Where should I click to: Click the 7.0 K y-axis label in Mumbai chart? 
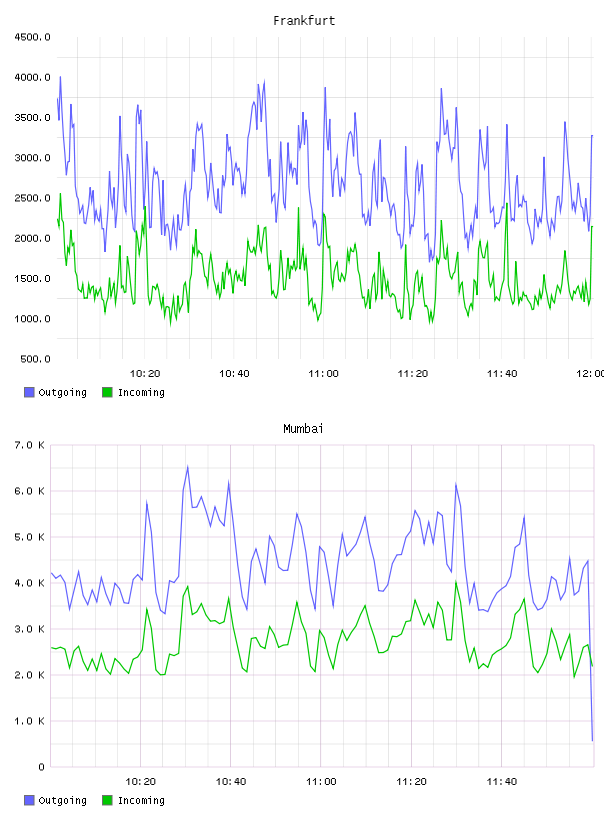(x=29, y=445)
